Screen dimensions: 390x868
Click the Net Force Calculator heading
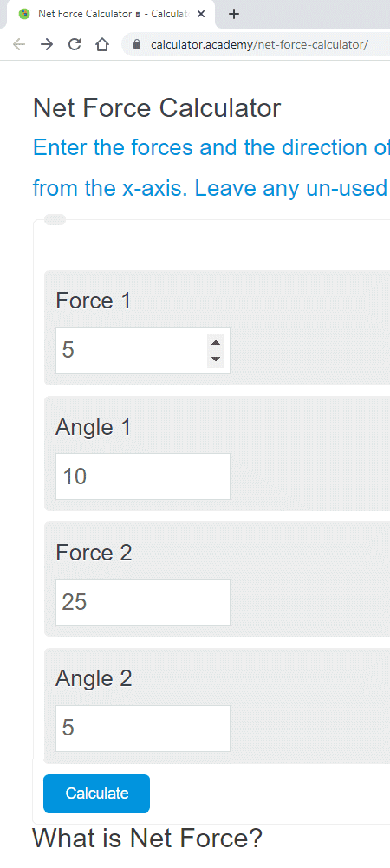point(157,108)
